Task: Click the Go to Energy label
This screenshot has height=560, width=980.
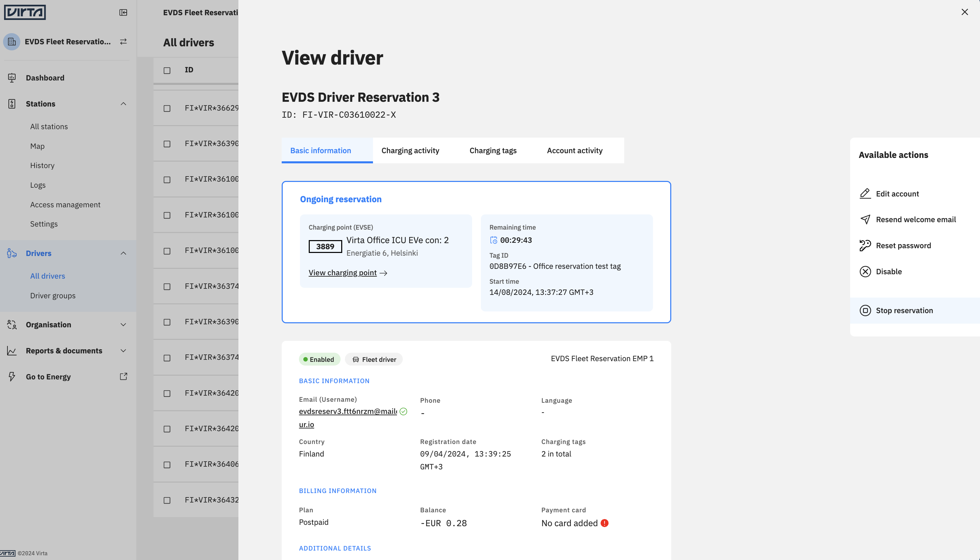Action: (x=48, y=376)
